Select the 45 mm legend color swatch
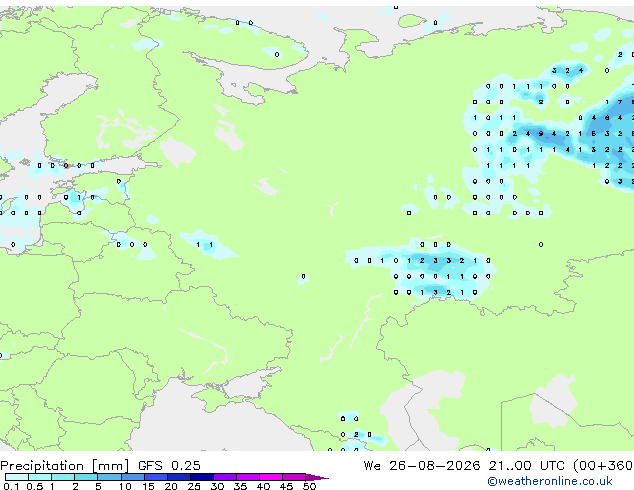This screenshot has width=634, height=490. pyautogui.click(x=294, y=477)
